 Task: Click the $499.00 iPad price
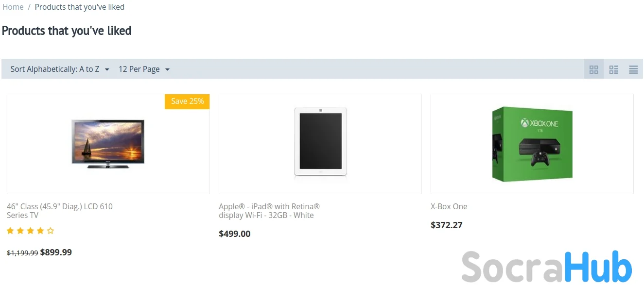[x=235, y=234]
